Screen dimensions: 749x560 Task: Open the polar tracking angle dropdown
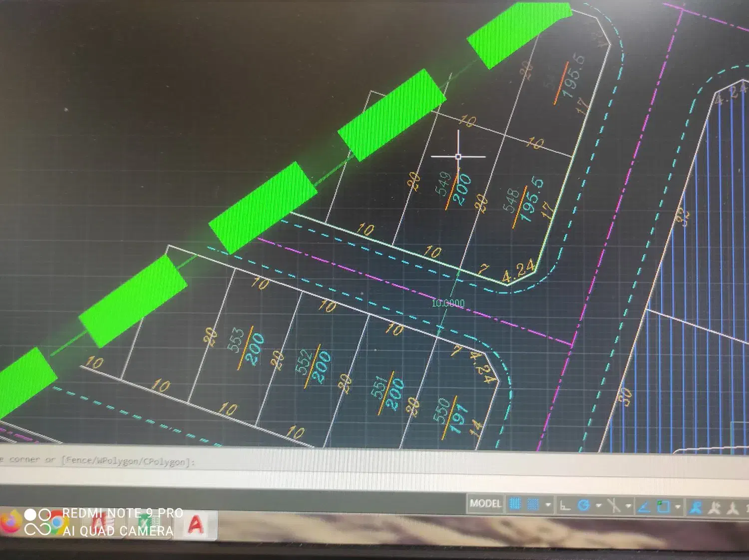pos(598,506)
